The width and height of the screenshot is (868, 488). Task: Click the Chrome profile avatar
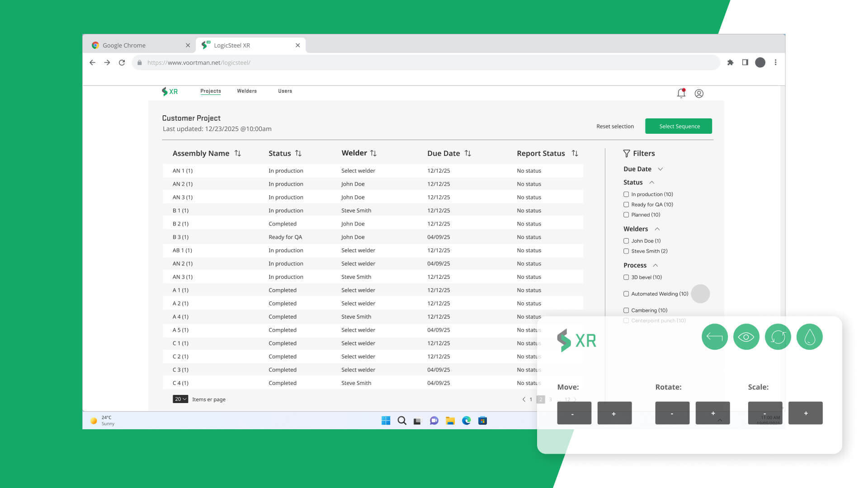click(760, 62)
